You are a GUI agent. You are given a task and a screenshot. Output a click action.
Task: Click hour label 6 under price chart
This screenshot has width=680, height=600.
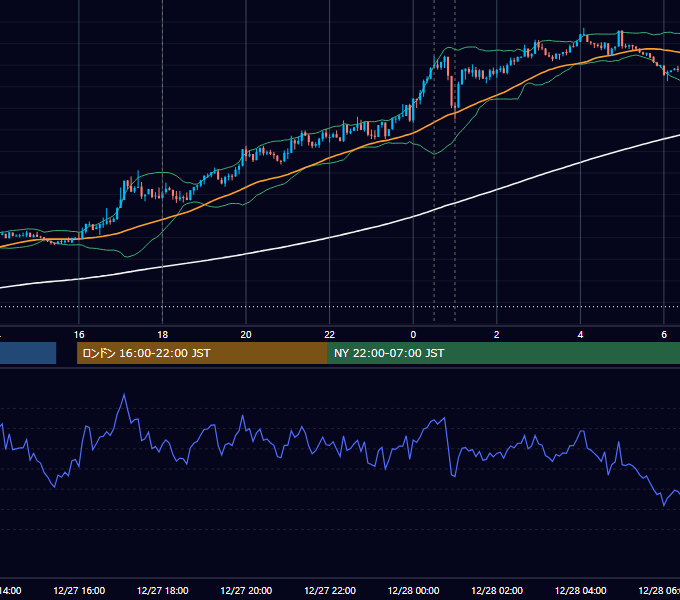(664, 335)
